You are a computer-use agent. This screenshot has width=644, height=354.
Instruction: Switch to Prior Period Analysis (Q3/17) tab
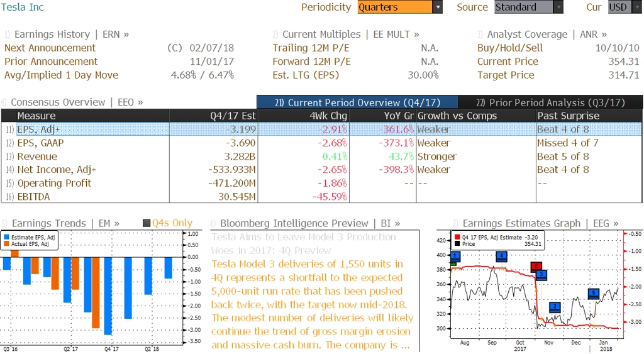550,102
